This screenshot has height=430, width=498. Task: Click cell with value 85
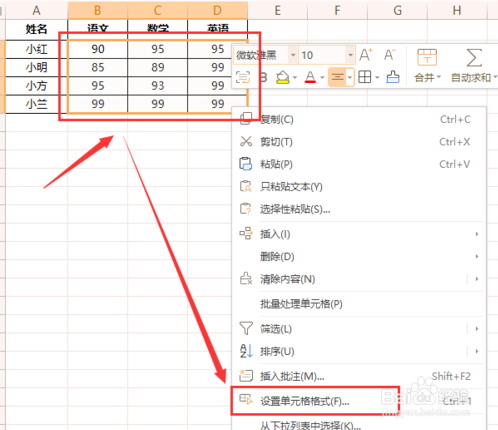coord(98,68)
